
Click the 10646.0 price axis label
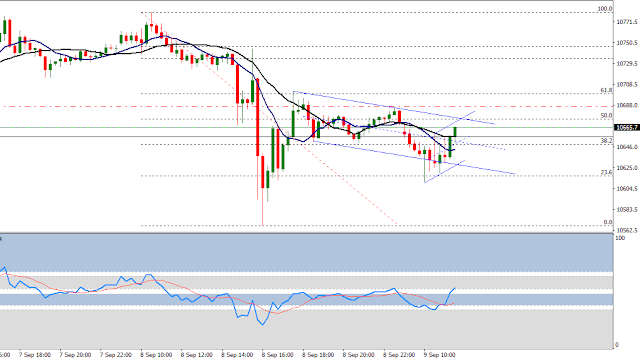(x=627, y=147)
